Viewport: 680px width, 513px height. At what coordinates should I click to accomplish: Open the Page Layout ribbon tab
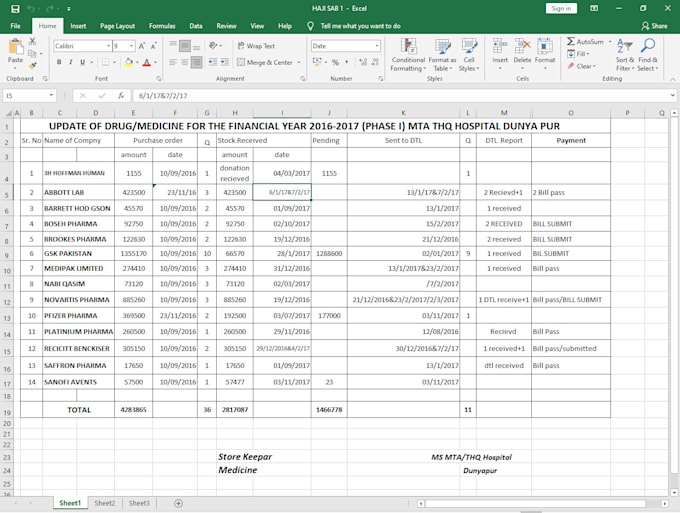(118, 26)
